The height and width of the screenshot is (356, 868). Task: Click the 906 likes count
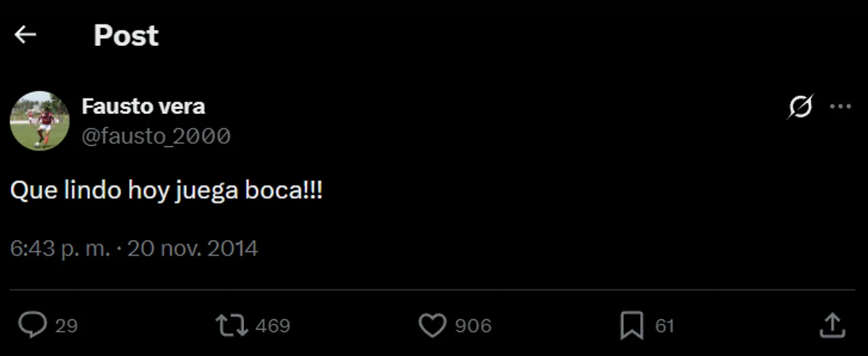tap(473, 326)
